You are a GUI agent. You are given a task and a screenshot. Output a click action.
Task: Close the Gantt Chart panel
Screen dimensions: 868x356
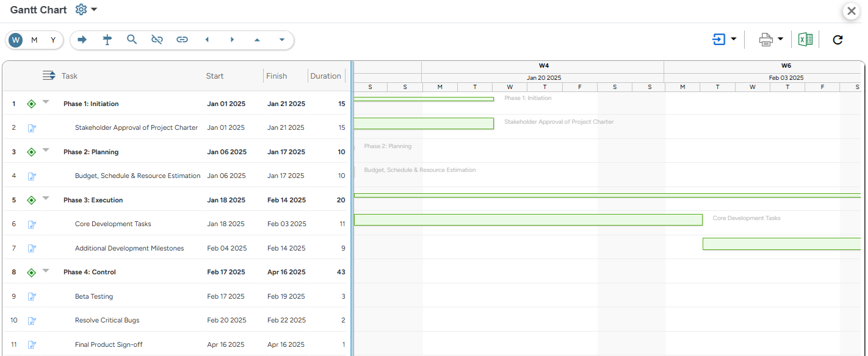(x=852, y=10)
